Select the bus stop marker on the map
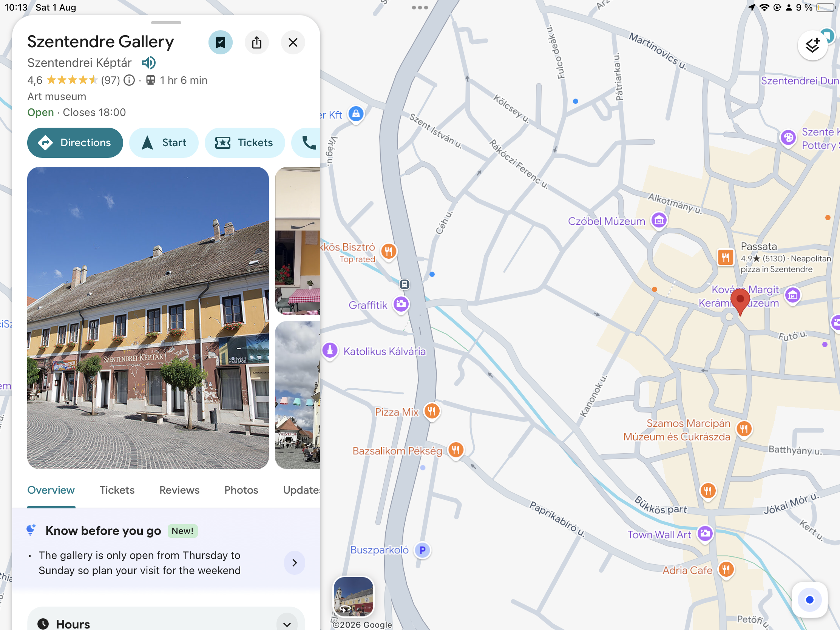This screenshot has width=840, height=630. coord(405,284)
